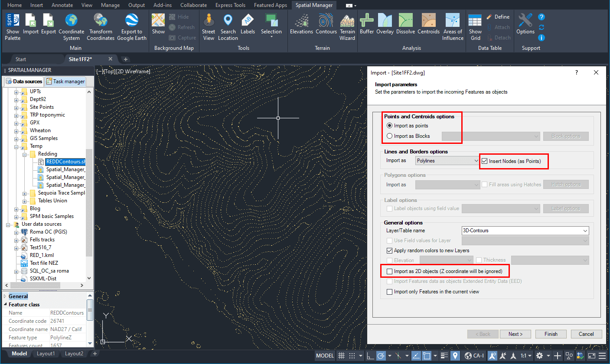
Task: Collapse the Feature class section
Action: pos(5,305)
